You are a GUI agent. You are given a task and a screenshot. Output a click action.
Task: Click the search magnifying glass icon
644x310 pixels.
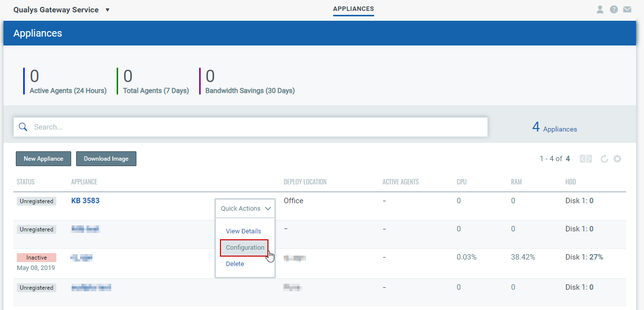23,127
